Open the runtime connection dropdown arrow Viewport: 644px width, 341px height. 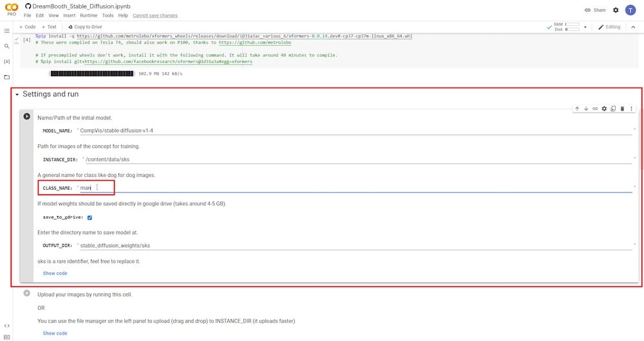point(585,27)
